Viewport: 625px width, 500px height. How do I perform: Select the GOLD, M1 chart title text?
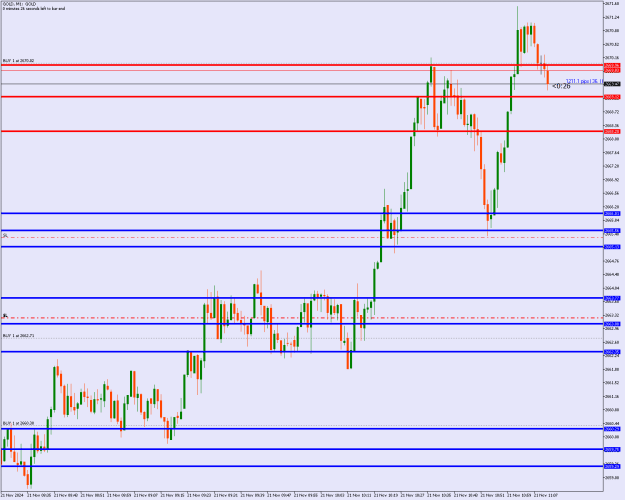[x=19, y=4]
